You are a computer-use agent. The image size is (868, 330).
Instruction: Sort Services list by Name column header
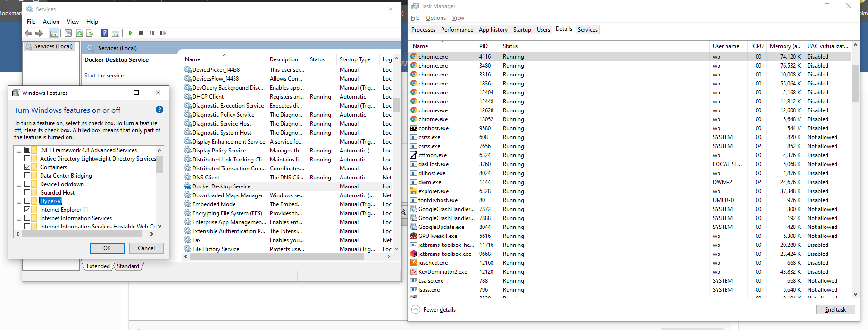225,59
